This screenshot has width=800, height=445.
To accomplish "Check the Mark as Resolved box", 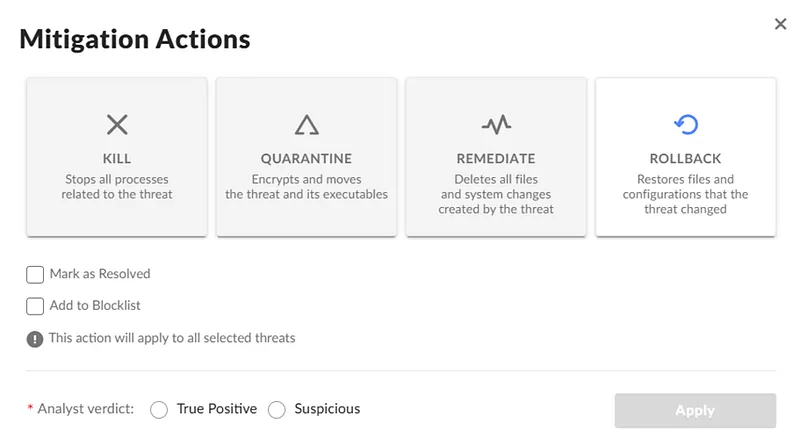I will [35, 275].
